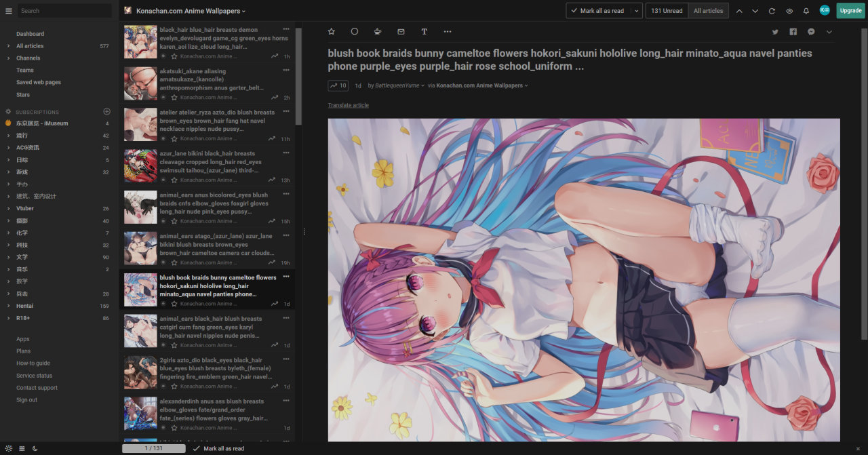Mark the article as unread via circle icon
The width and height of the screenshot is (868, 455).
click(x=354, y=31)
